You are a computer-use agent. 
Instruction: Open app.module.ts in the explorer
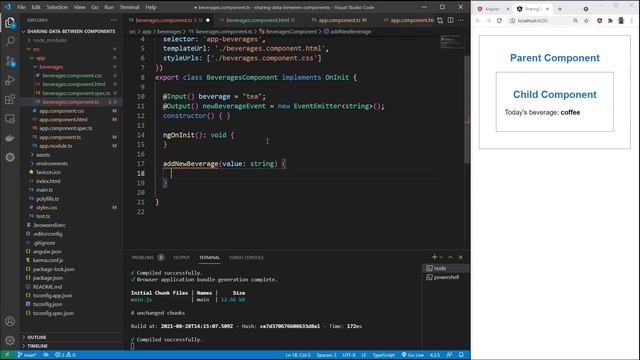(x=56, y=146)
